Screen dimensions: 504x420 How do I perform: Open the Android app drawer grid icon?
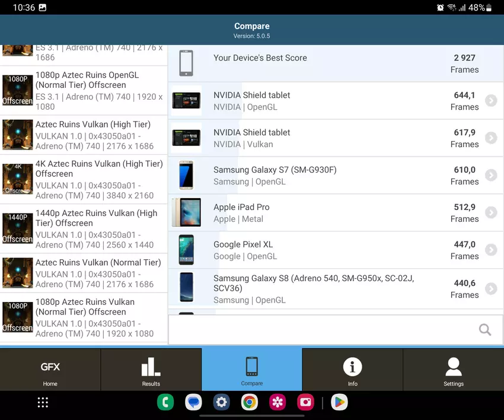click(x=43, y=402)
